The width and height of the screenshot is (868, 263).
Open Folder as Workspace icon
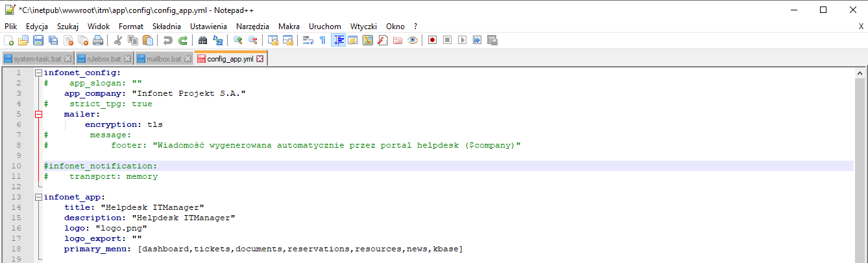click(x=398, y=40)
